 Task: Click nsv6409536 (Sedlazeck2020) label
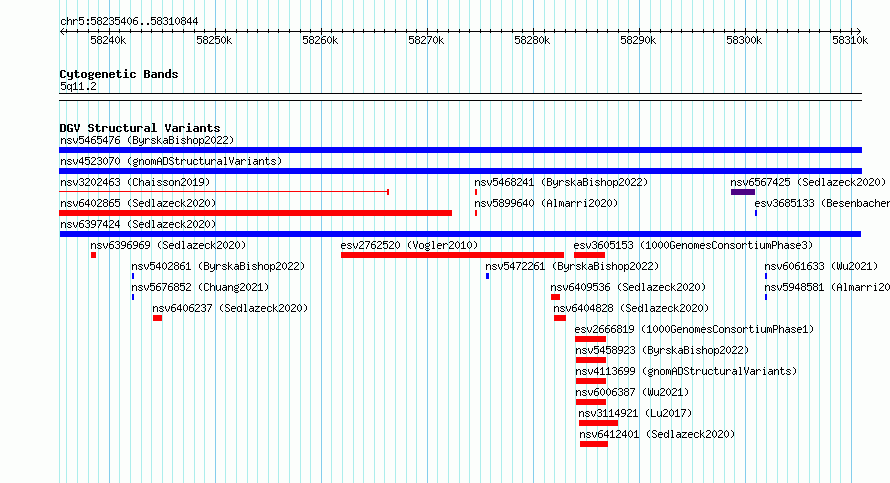pos(628,287)
